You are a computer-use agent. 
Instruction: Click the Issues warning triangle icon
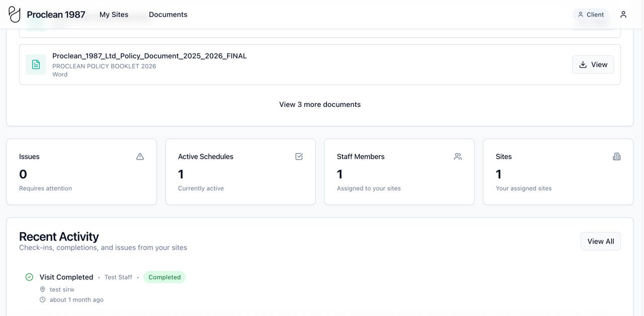(140, 157)
